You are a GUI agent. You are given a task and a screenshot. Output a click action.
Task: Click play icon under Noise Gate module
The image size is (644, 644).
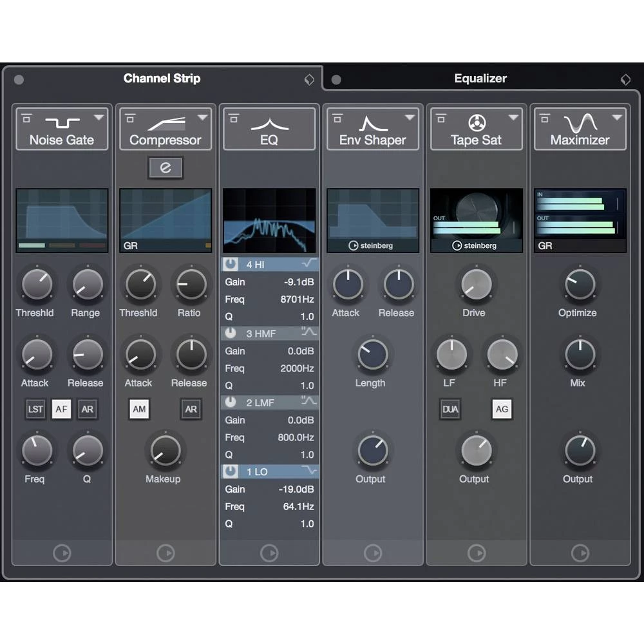click(62, 553)
